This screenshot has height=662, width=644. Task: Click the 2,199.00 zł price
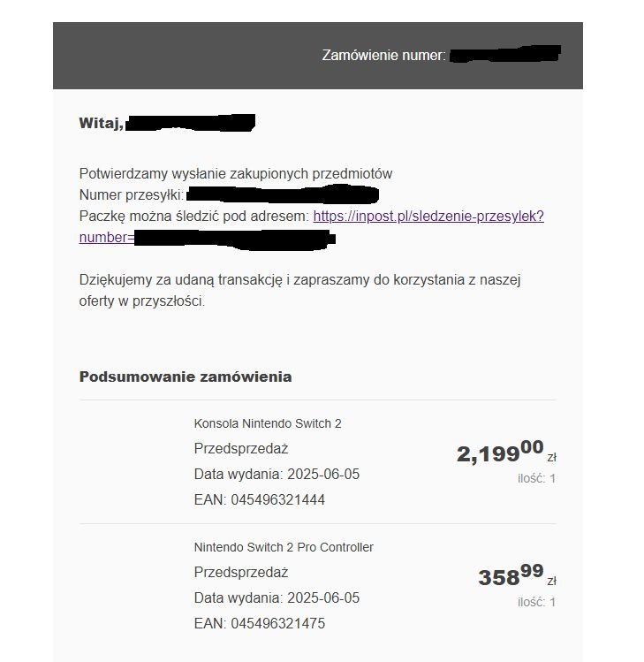coord(506,452)
